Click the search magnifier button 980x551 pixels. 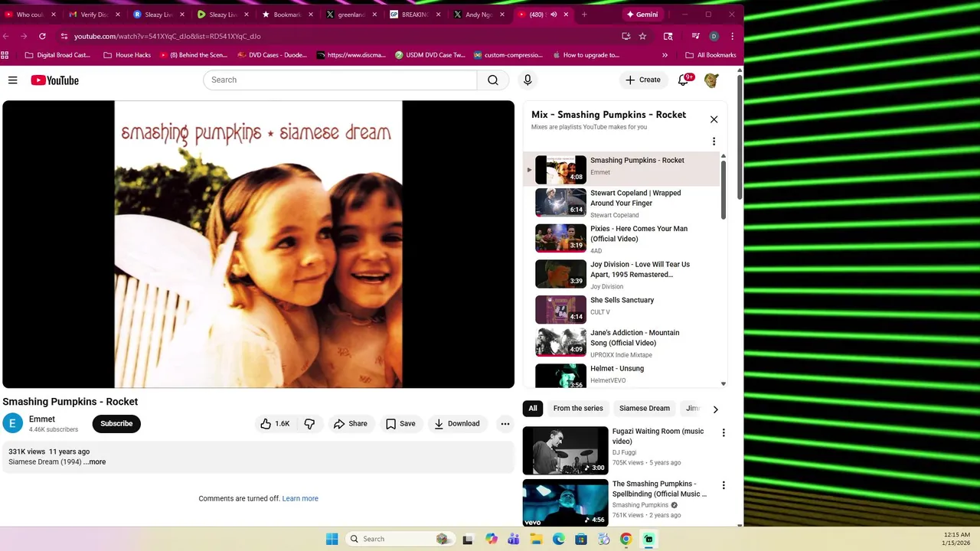point(493,80)
